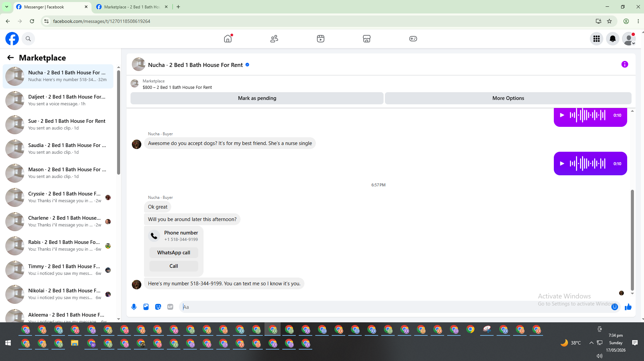Open Saudia conversation in list

click(58, 149)
